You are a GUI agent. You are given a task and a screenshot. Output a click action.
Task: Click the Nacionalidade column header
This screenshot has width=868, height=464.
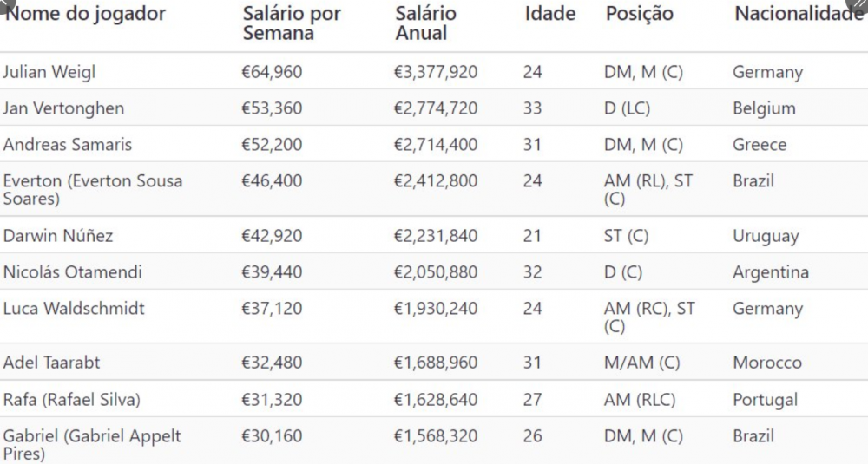(799, 13)
